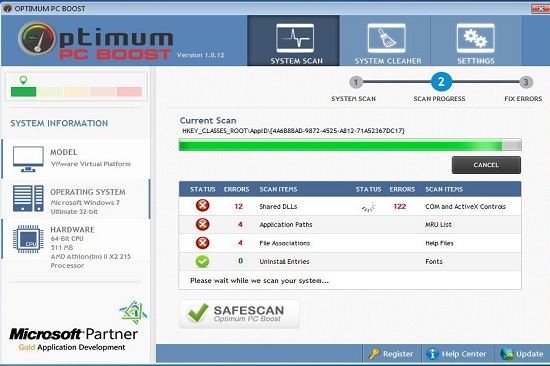The width and height of the screenshot is (550, 366).
Task: Click the 0 errors count for Uninstall Entries
Action: (240, 261)
